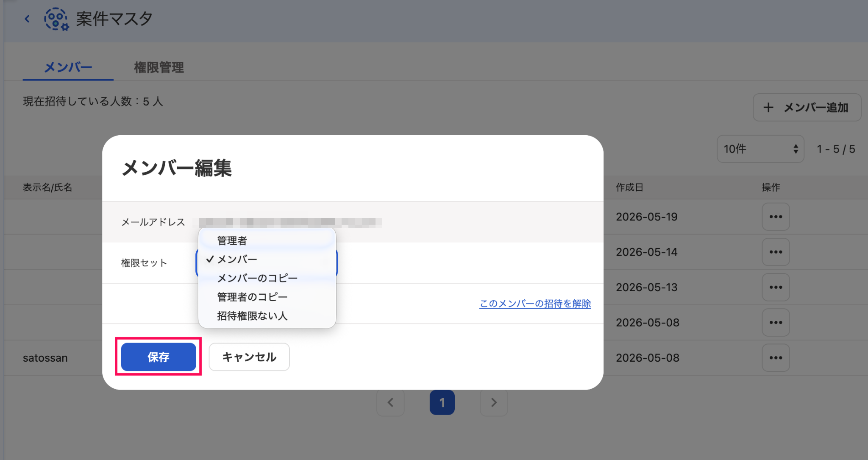The width and height of the screenshot is (868, 460).
Task: Click the 現在招待している人数：5 人 text
Action: (x=93, y=101)
